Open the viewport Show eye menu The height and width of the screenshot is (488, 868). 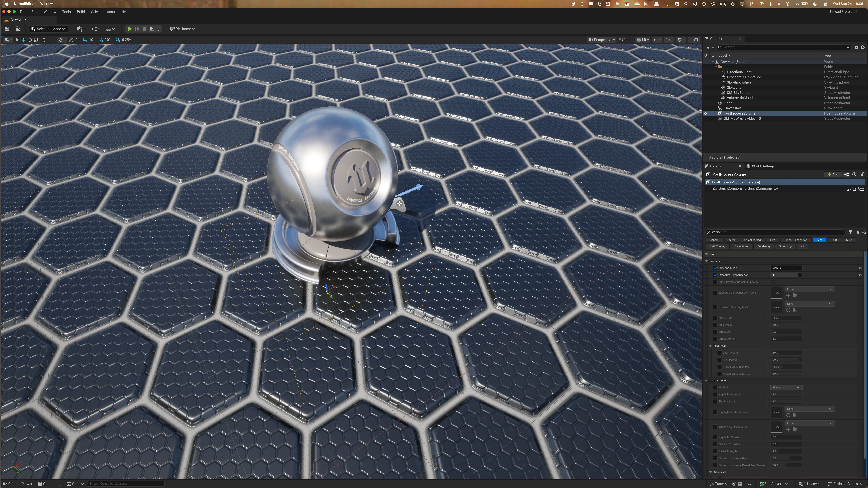tap(657, 40)
